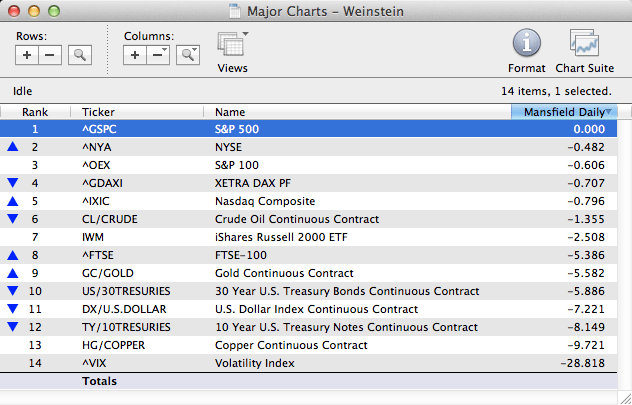Viewport: 632px width, 405px height.
Task: Click the add column plus button
Action: [136, 55]
